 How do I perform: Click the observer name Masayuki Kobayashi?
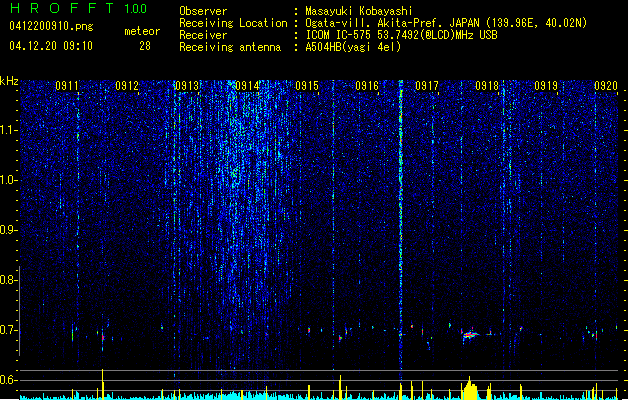coord(359,11)
